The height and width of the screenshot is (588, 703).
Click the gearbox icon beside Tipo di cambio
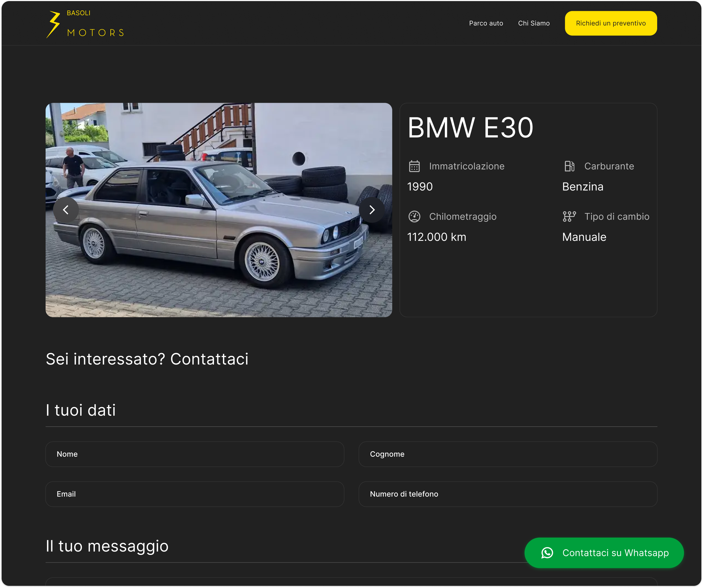tap(569, 217)
